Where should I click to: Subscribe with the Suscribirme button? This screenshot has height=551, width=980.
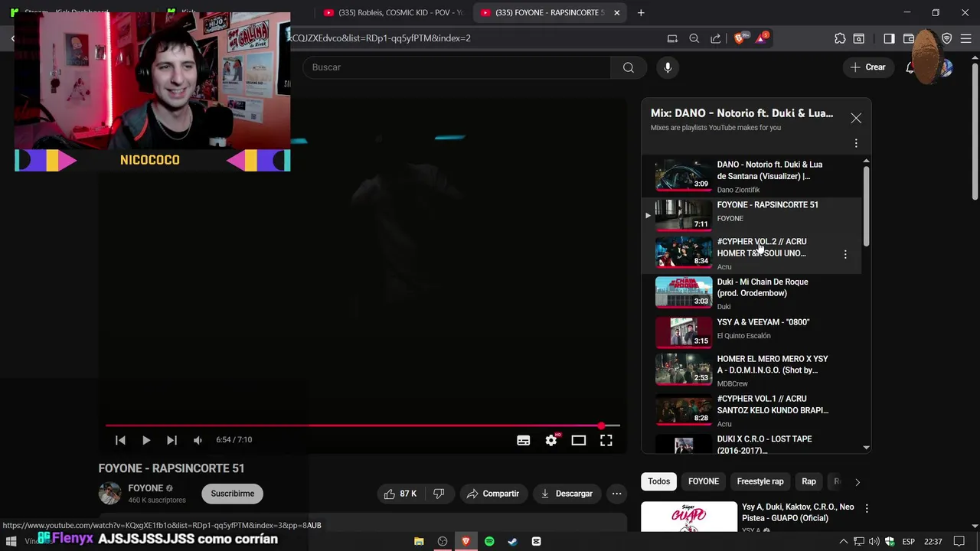pyautogui.click(x=233, y=494)
